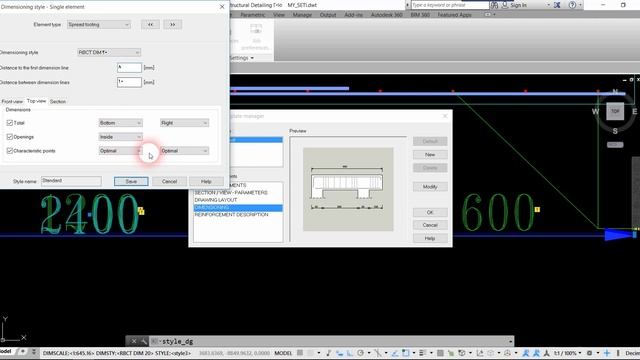Open the Parametric ribbon tab
This screenshot has width=640, height=360.
253,15
